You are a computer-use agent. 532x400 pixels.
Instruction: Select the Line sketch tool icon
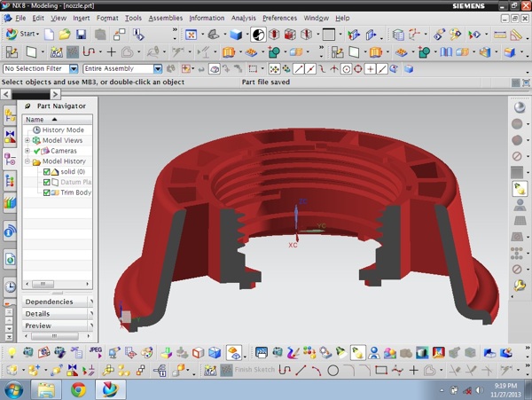[x=301, y=370]
